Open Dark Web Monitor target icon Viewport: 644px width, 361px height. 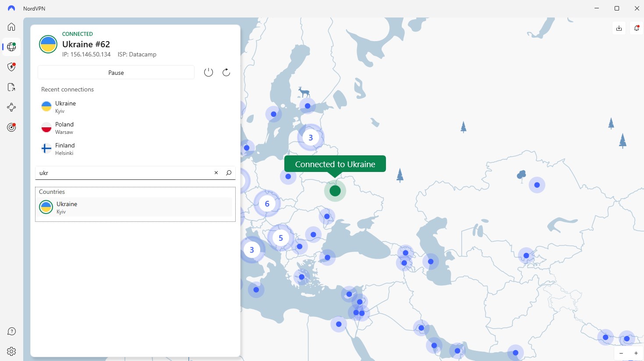click(x=11, y=127)
